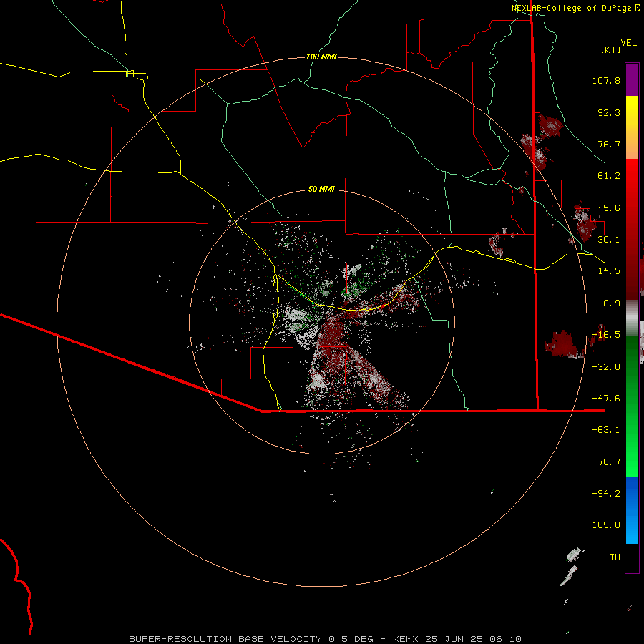Viewport: 644px width, 644px height.
Task: Click the blue segment of velocity color bar
Action: [x=632, y=510]
